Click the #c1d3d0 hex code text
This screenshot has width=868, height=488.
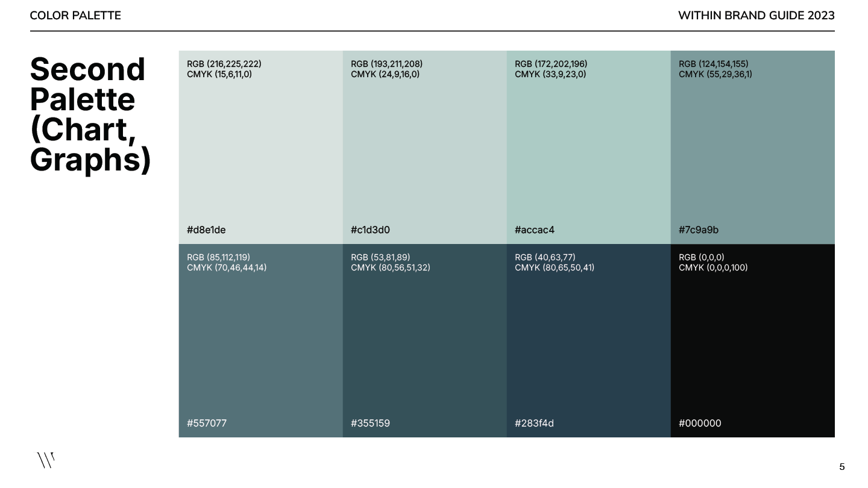(370, 230)
